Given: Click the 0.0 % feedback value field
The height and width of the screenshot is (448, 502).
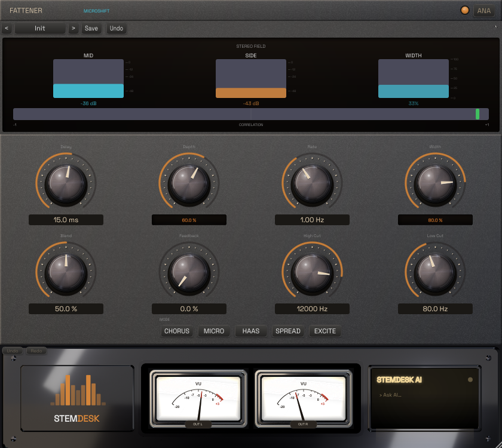Looking at the screenshot, I should pyautogui.click(x=189, y=309).
